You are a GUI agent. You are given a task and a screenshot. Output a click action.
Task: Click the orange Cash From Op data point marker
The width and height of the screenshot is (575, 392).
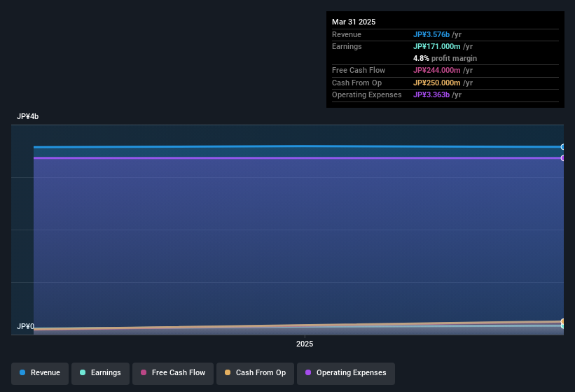[x=563, y=321]
